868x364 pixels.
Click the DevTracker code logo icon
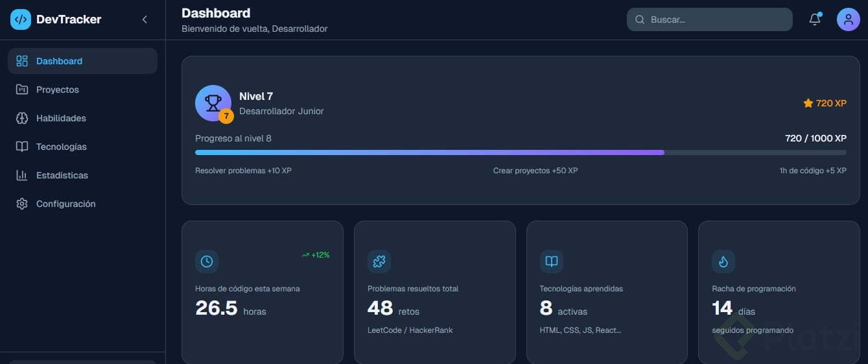click(x=21, y=19)
